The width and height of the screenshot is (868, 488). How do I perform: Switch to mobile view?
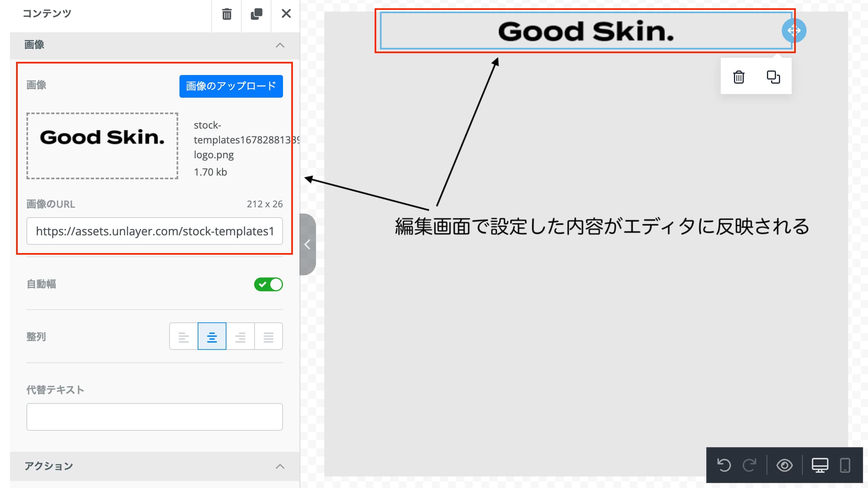pos(845,465)
